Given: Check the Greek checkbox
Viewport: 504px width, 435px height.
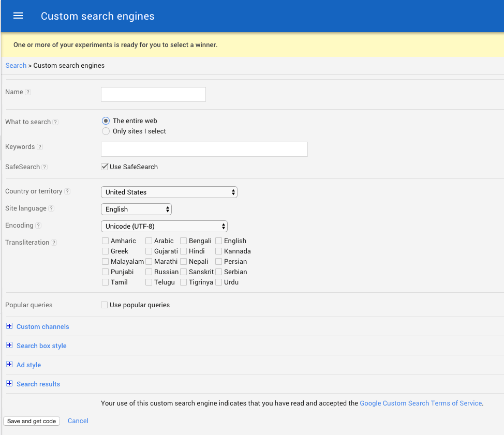Looking at the screenshot, I should [x=105, y=251].
